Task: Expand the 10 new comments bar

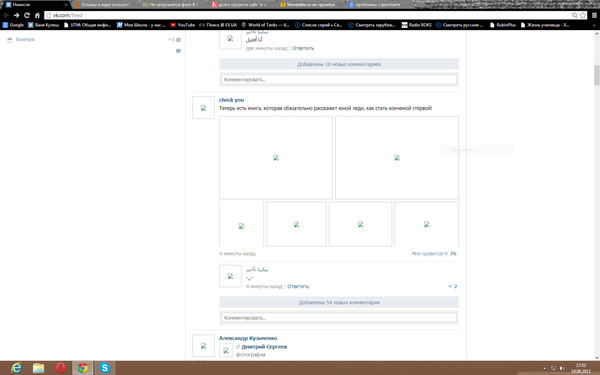Action: pos(339,64)
